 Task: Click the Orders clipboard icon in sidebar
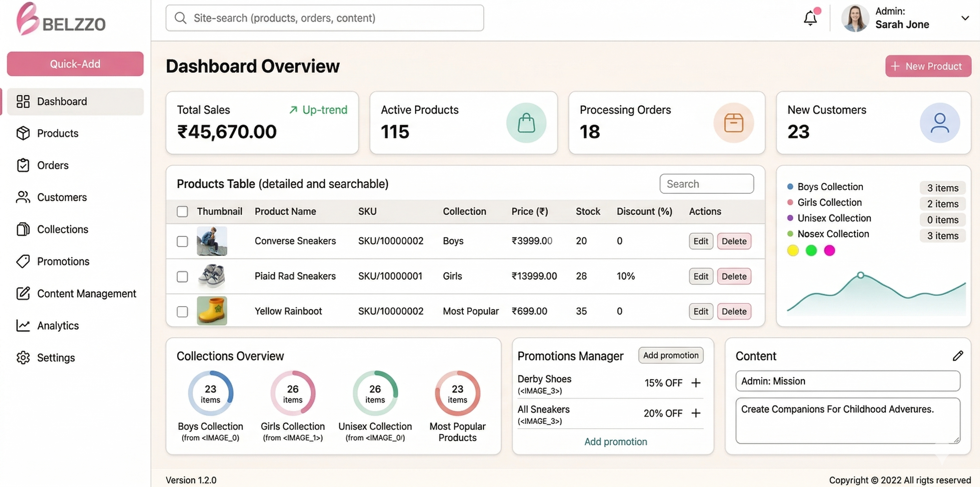click(x=23, y=165)
